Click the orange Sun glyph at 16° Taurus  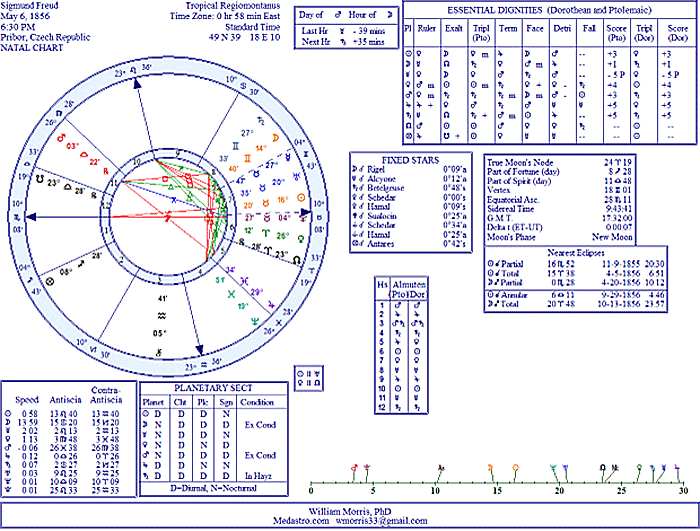(301, 197)
